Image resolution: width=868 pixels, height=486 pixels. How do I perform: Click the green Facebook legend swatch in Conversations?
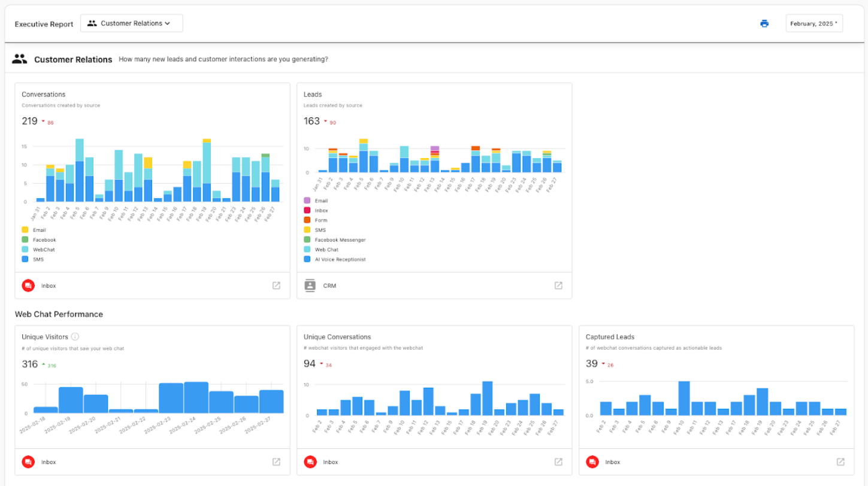click(25, 240)
